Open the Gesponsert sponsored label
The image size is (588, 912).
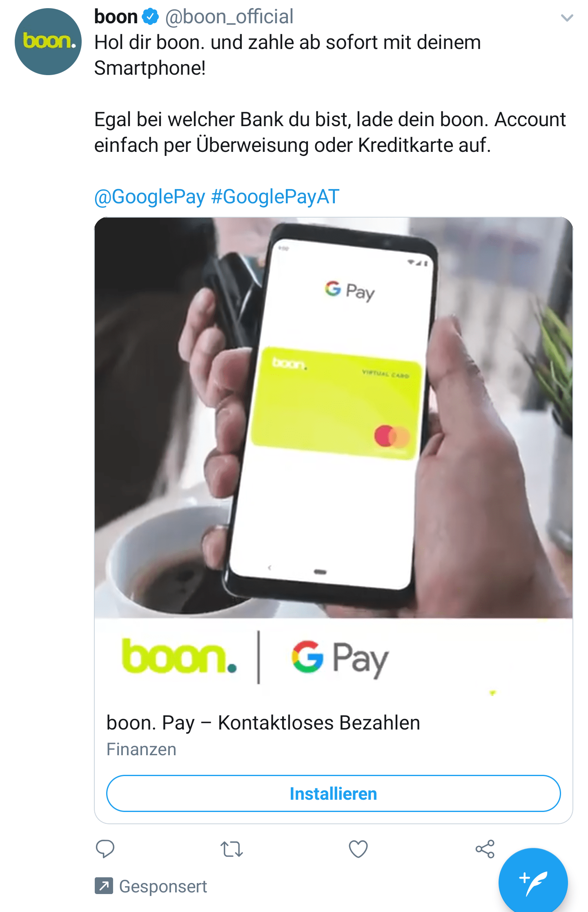pos(163,886)
